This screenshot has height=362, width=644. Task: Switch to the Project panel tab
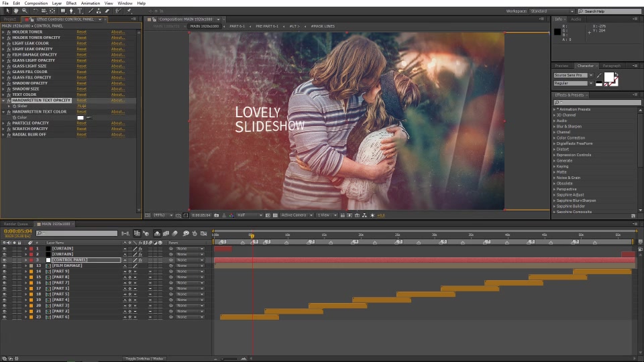(x=10, y=19)
